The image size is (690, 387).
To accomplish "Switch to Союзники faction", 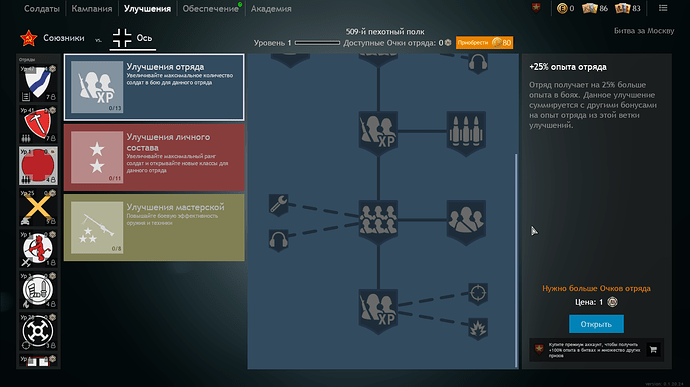I will click(53, 38).
